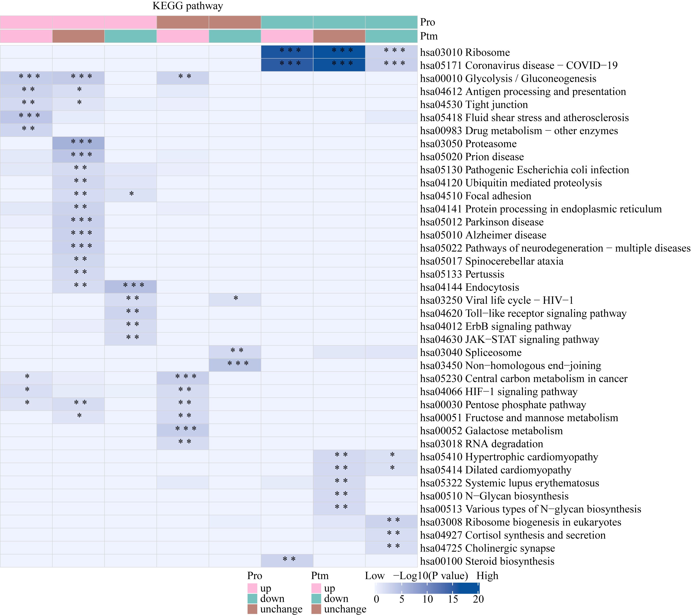Select 'hsa00510 N−Glycan biosynthesis' label
The width and height of the screenshot is (691, 616).
(494, 496)
